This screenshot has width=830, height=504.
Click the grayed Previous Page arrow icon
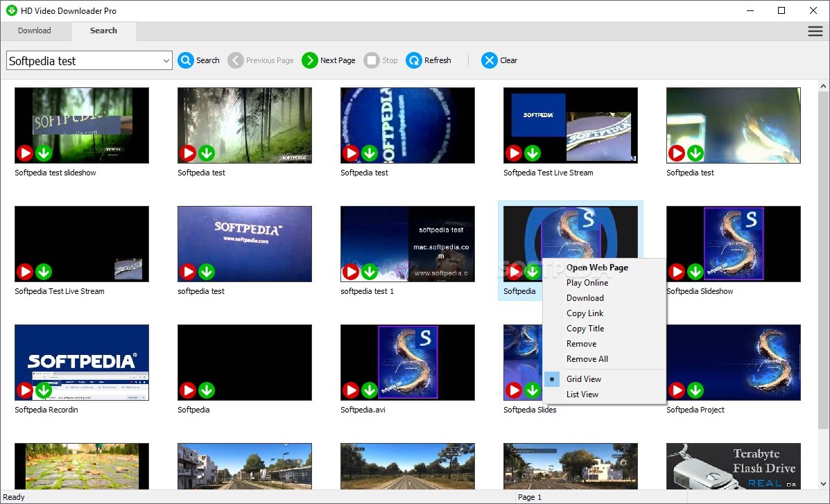[x=236, y=60]
